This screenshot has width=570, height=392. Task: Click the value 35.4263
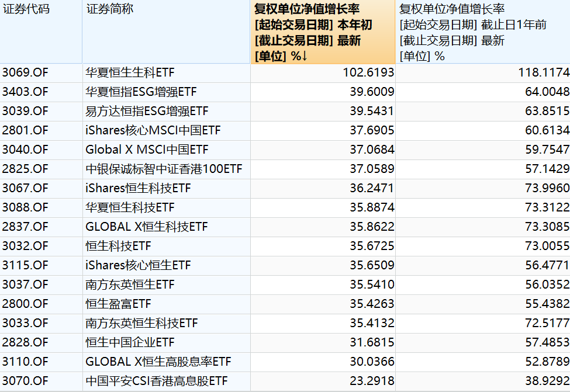coord(372,304)
